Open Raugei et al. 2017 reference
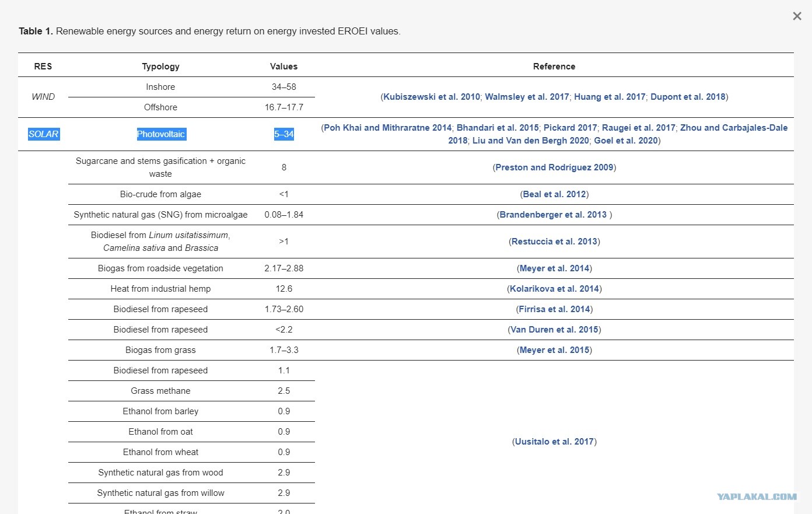Viewport: 812px width, 514px height. coord(639,128)
